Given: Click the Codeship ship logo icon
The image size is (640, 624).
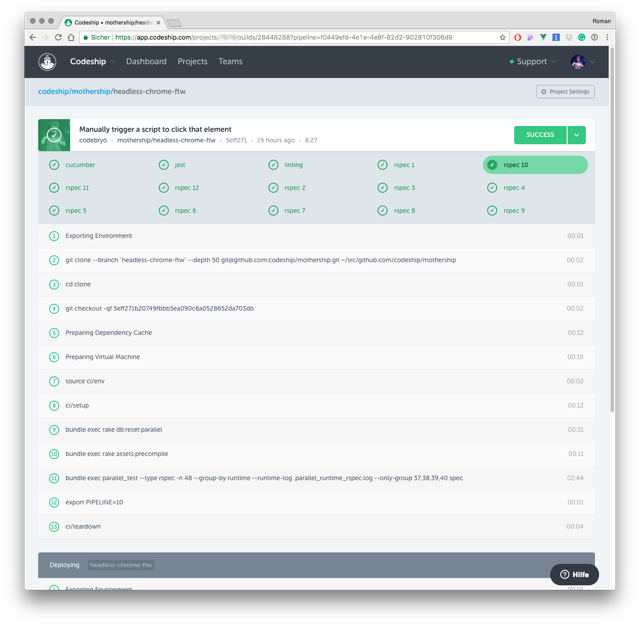Looking at the screenshot, I should point(47,62).
